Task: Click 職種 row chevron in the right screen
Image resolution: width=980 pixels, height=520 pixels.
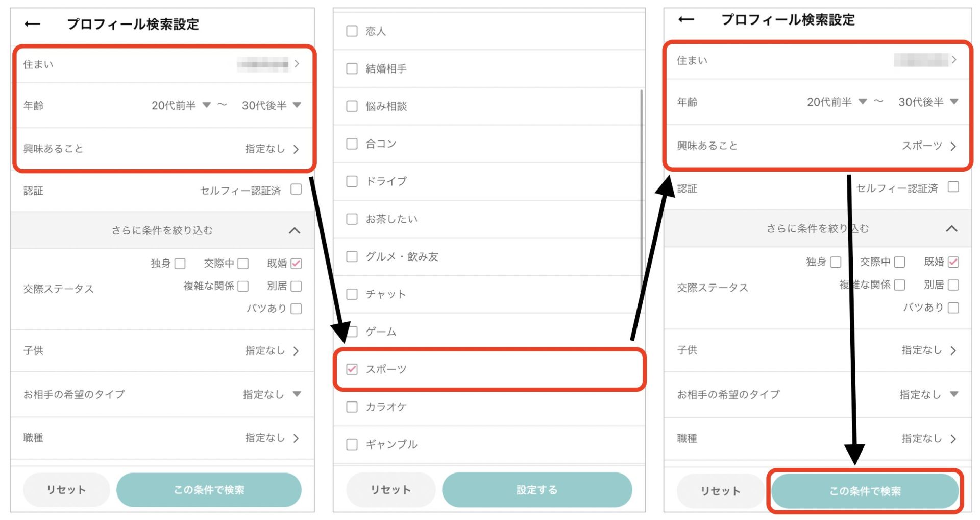Action: (953, 439)
